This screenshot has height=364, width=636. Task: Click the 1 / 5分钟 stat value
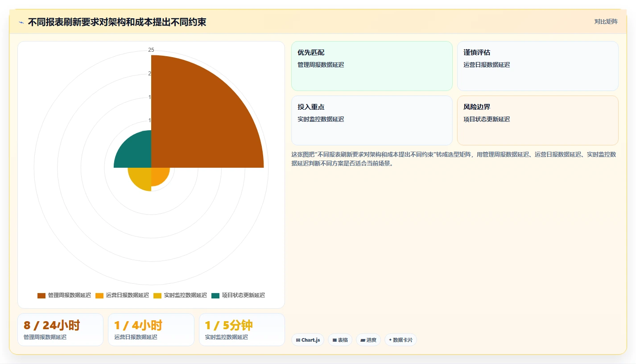click(x=229, y=325)
